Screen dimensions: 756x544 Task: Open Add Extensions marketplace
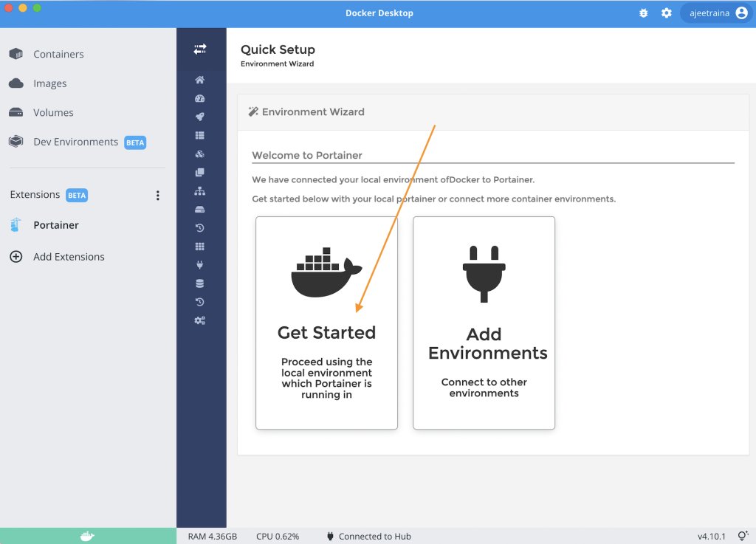point(69,256)
